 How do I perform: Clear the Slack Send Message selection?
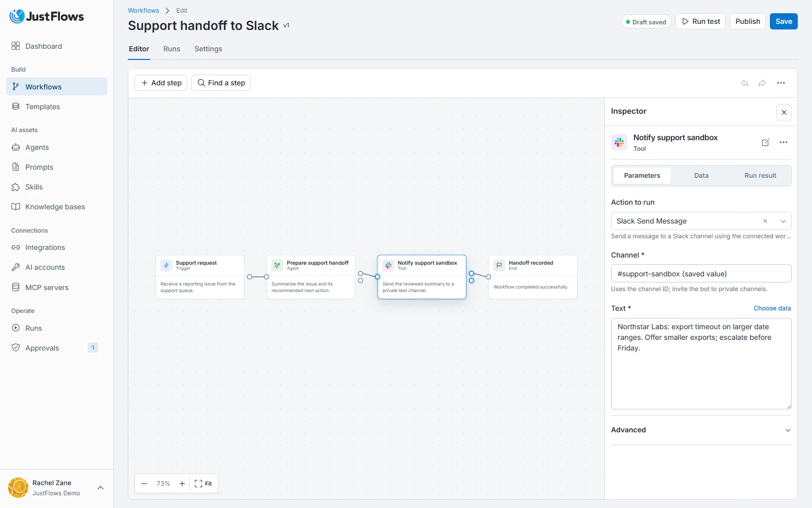pos(765,221)
